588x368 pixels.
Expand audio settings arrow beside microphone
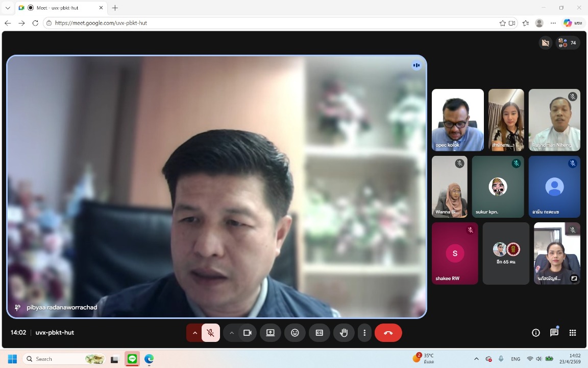[x=194, y=333]
